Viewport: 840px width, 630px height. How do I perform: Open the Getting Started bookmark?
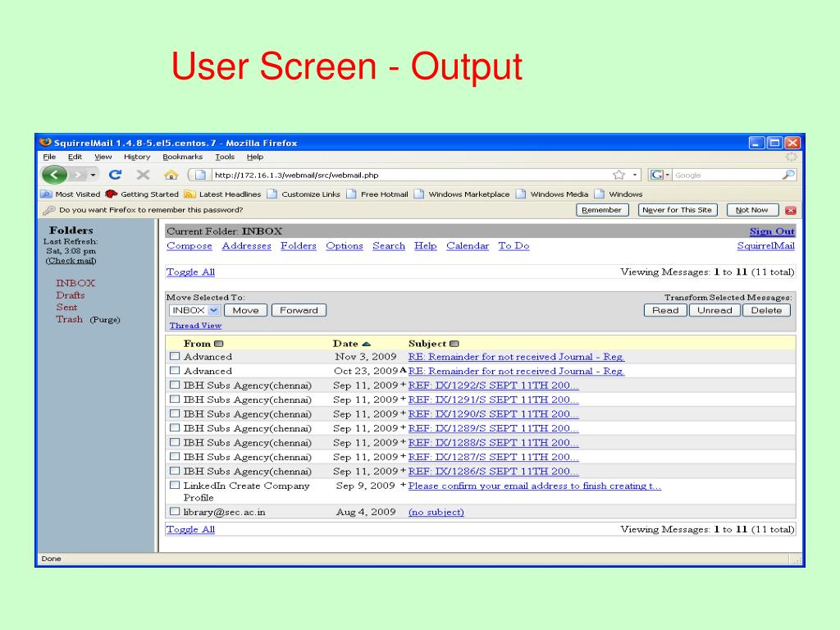143,194
